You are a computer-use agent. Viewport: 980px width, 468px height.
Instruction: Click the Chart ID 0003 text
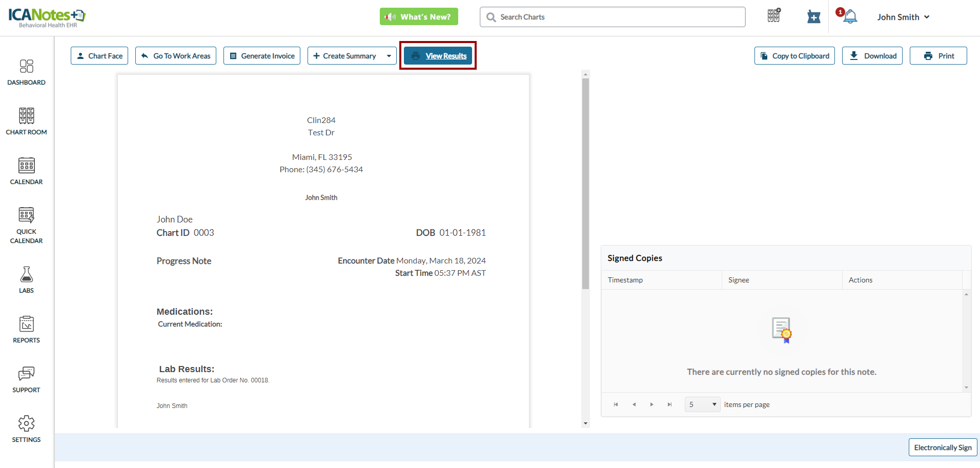tap(185, 233)
